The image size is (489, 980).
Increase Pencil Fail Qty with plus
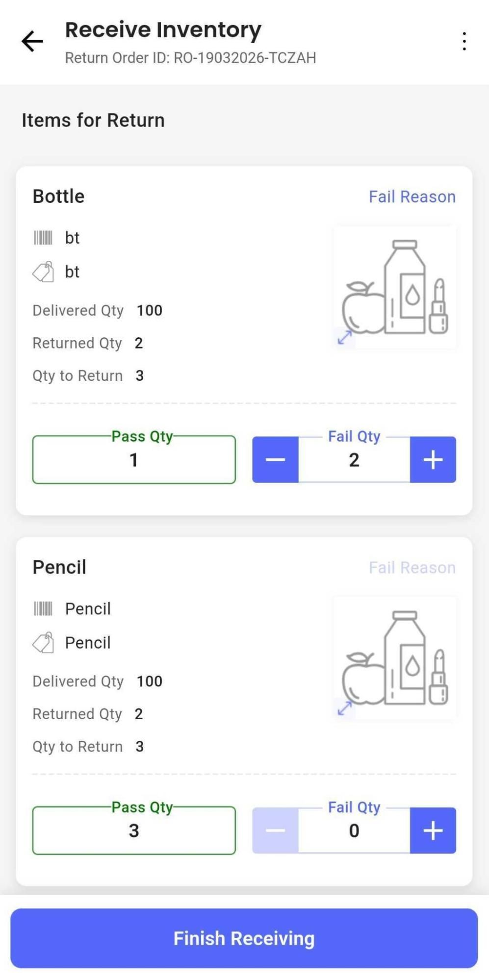click(433, 830)
